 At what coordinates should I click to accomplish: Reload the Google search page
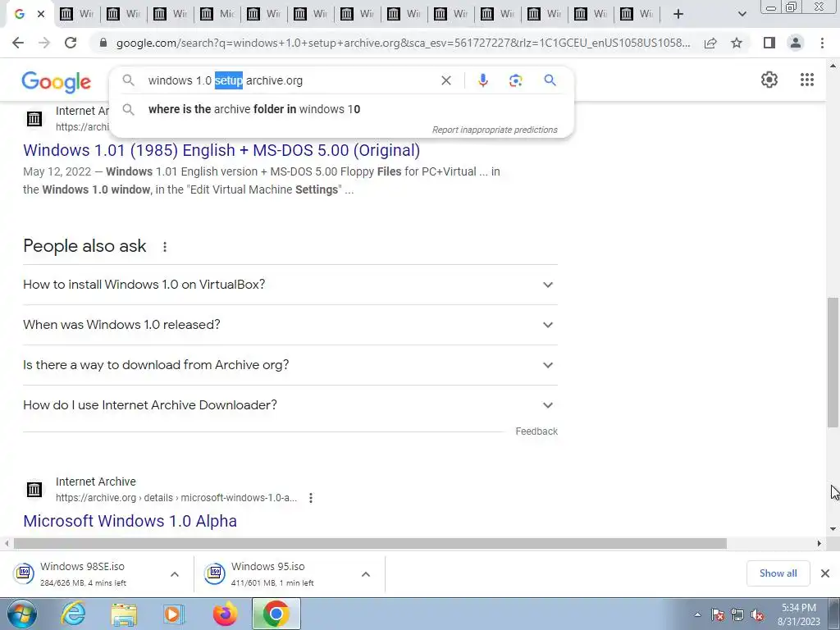click(71, 43)
